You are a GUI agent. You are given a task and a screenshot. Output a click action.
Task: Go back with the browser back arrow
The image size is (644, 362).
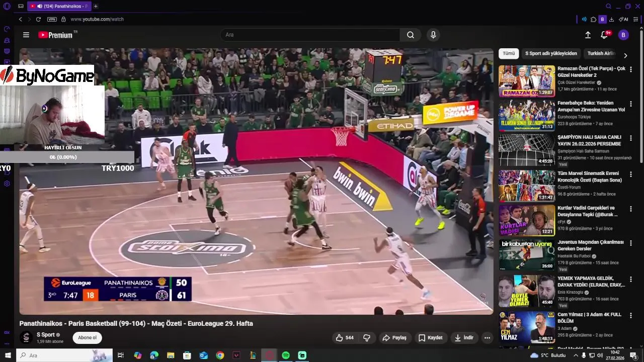tap(20, 19)
